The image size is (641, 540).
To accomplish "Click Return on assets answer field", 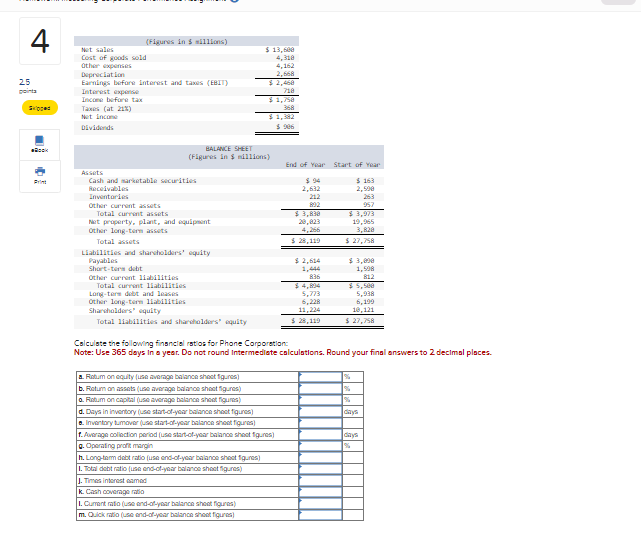I will pyautogui.click(x=320, y=388).
